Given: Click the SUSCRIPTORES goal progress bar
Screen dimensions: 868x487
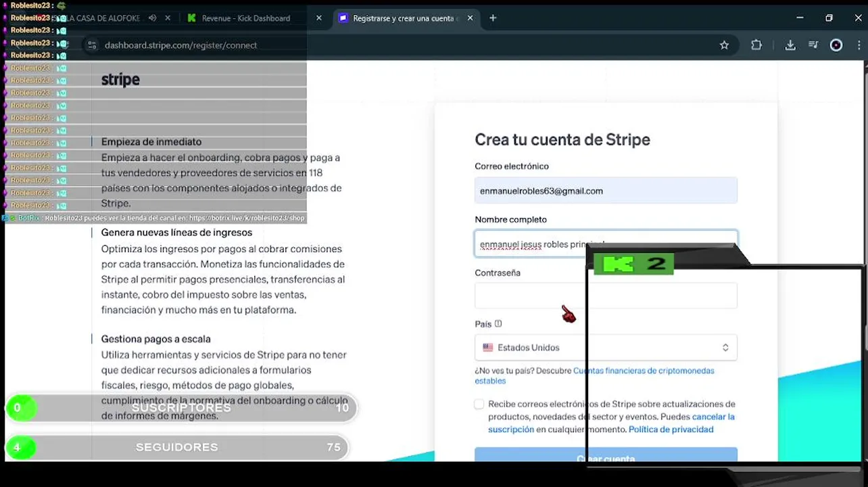Looking at the screenshot, I should 181,408.
